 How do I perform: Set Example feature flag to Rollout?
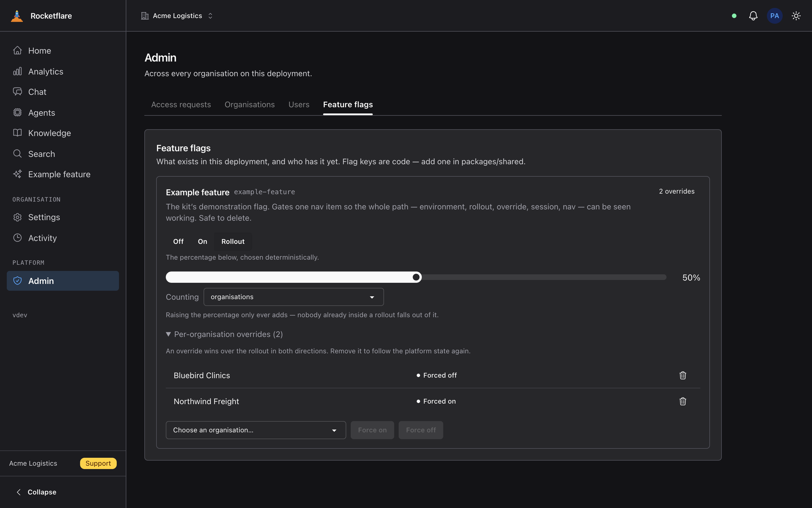click(233, 242)
